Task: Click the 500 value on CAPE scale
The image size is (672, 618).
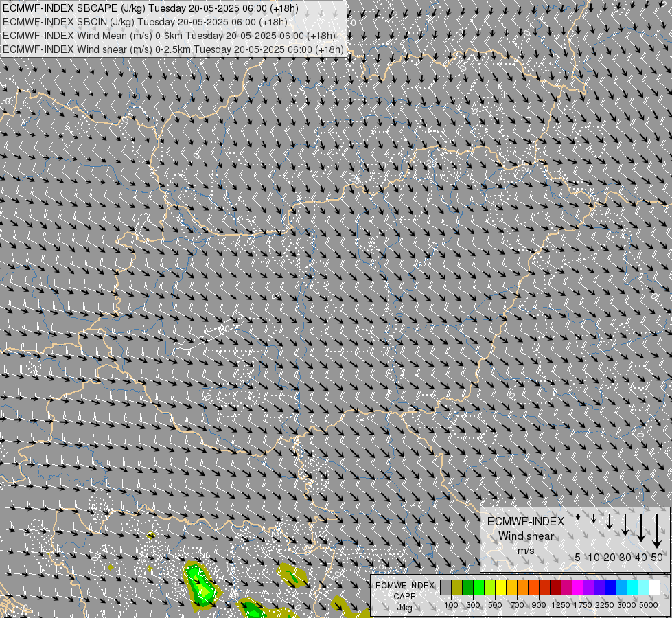Action: (x=495, y=605)
